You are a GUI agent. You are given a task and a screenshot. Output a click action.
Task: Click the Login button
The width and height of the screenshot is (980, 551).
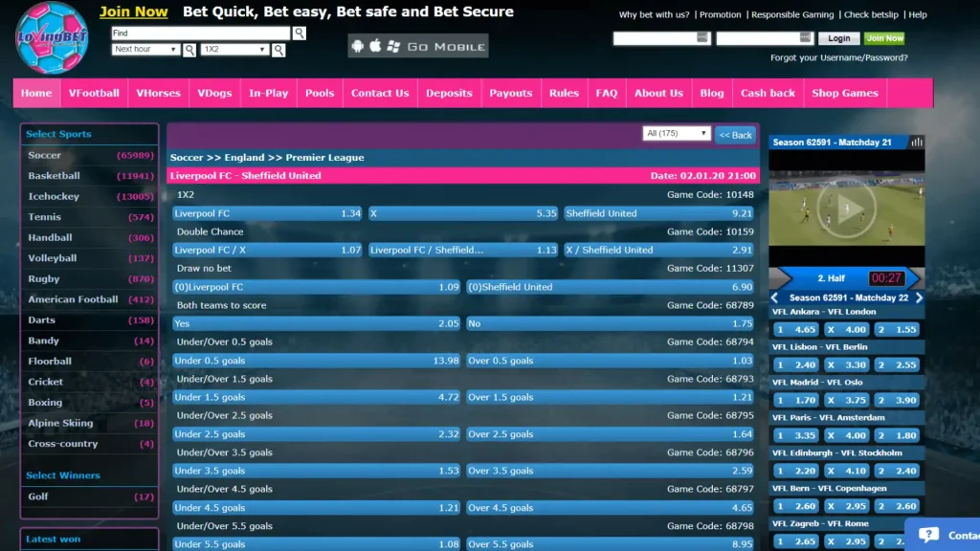[838, 38]
